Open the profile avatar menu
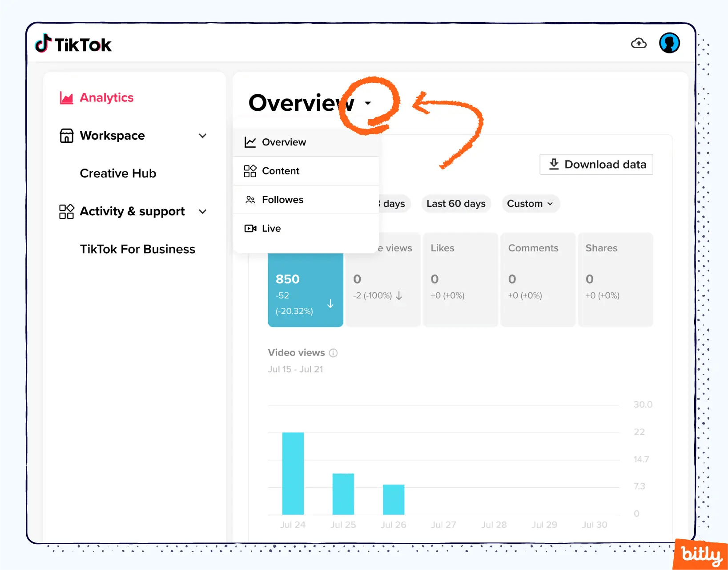 pos(669,43)
